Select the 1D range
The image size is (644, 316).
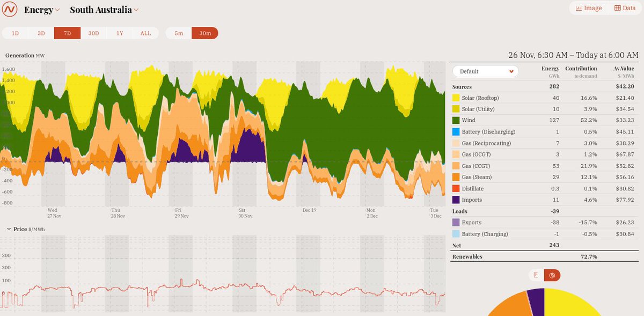pyautogui.click(x=16, y=33)
